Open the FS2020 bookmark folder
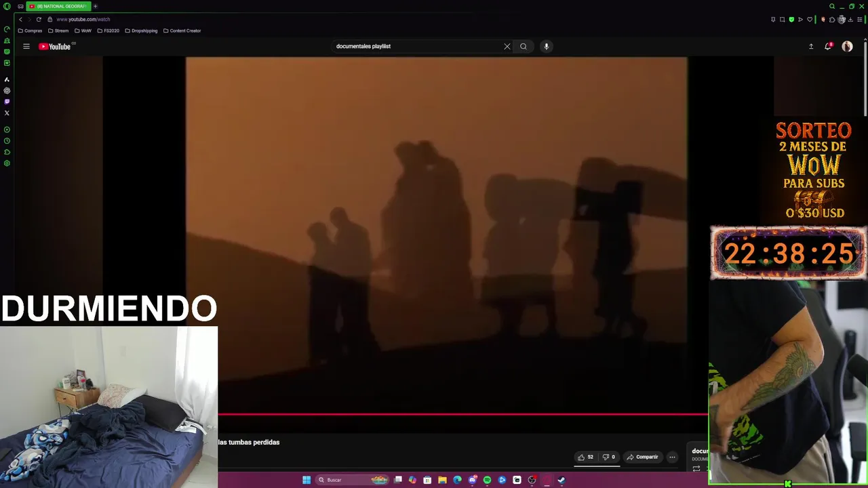This screenshot has height=488, width=868. point(108,30)
